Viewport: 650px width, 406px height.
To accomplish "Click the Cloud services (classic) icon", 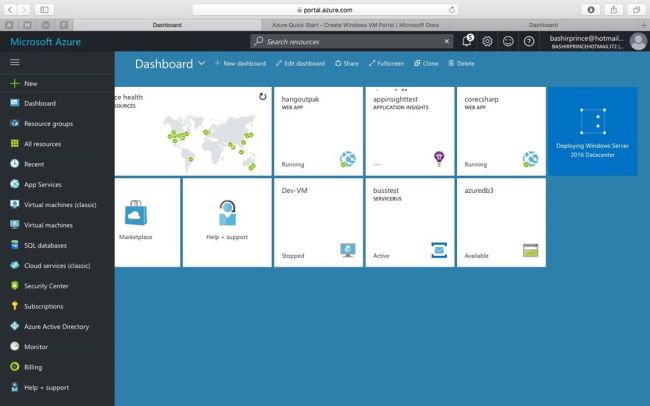I will point(15,265).
